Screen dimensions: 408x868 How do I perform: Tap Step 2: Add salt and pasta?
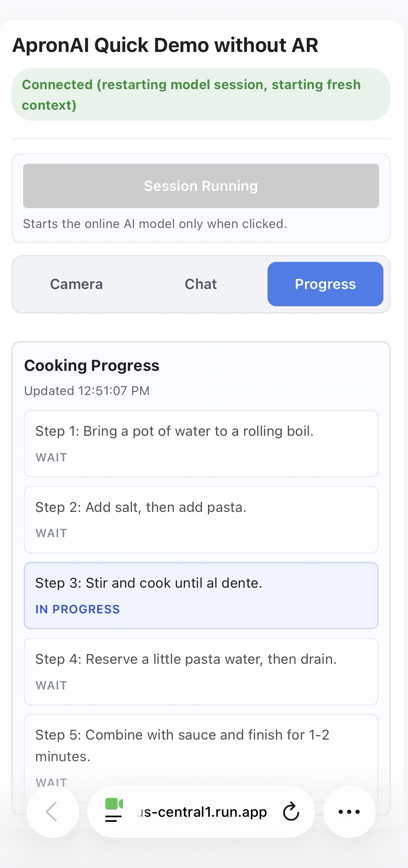[x=201, y=520]
